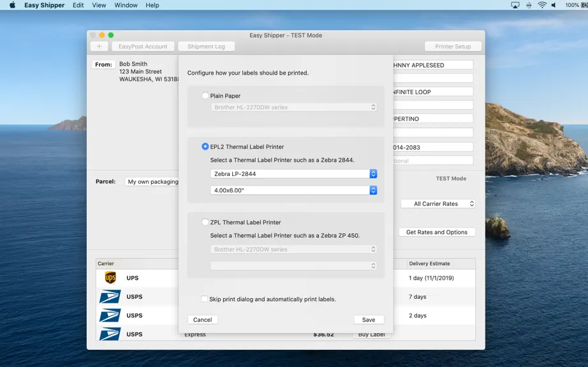This screenshot has height=367, width=588.
Task: Open the Zebra LP-2844 printer dropdown
Action: (293, 174)
